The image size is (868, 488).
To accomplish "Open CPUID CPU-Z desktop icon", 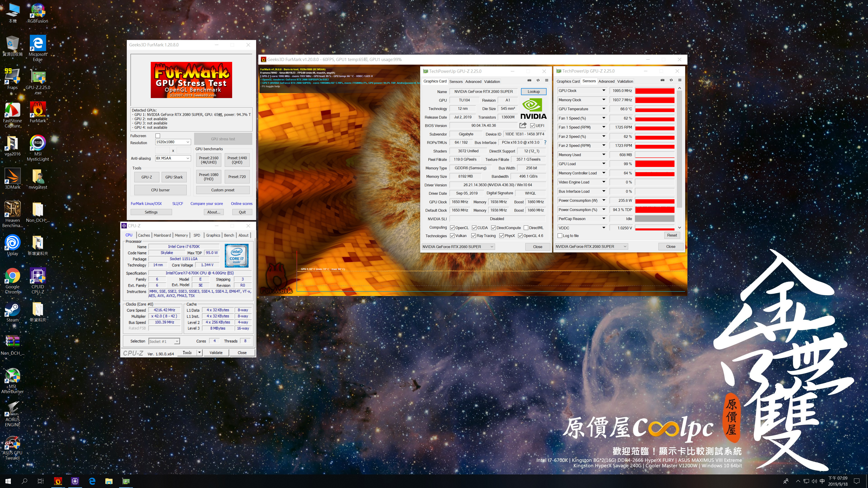I will point(38,281).
